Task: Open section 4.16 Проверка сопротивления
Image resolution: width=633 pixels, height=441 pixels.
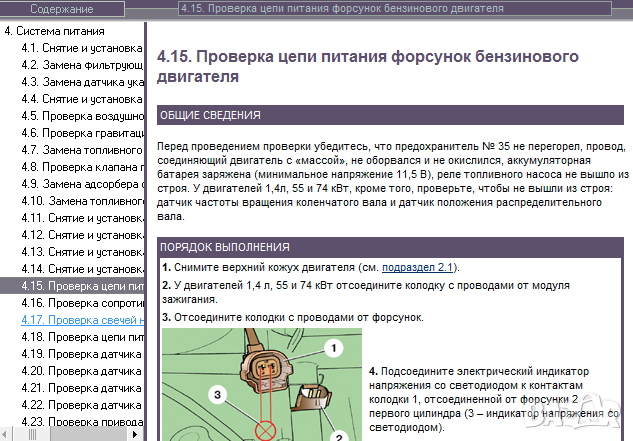Action: pos(83,303)
